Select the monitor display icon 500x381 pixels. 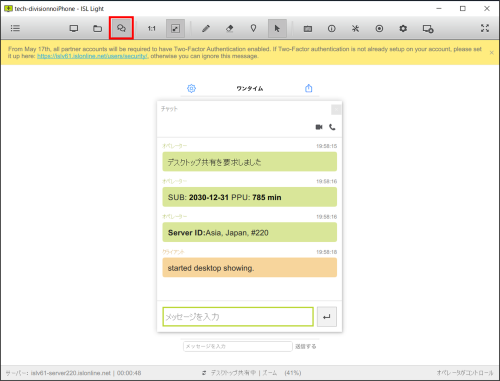click(74, 28)
